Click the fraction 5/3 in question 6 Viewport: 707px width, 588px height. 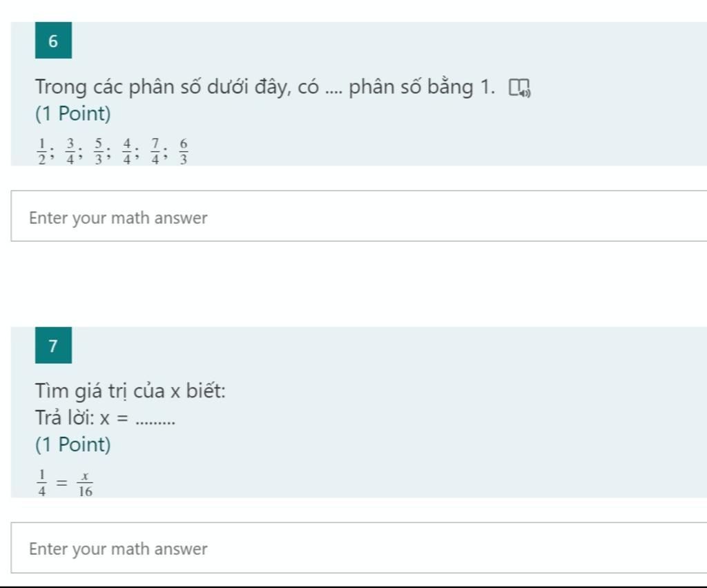[99, 151]
